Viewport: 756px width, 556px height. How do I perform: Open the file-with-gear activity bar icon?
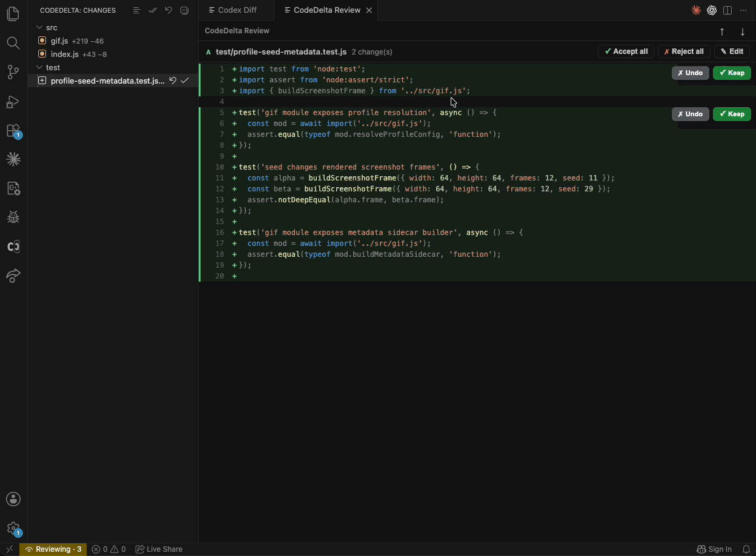coord(13,188)
